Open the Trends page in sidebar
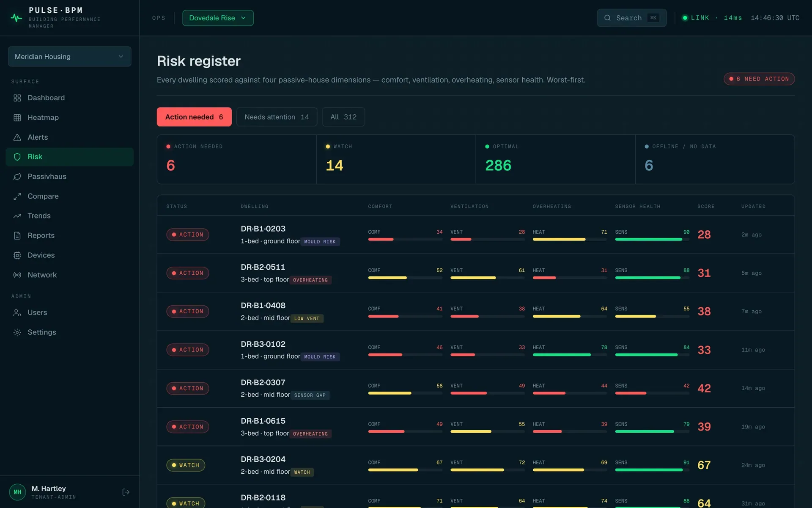Viewport: 812px width, 508px height. pyautogui.click(x=70, y=216)
